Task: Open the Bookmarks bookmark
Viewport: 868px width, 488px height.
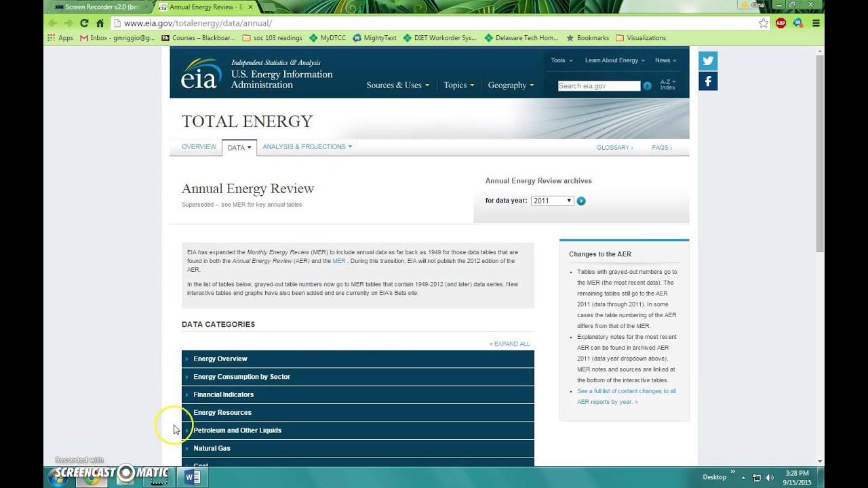Action: coord(588,38)
